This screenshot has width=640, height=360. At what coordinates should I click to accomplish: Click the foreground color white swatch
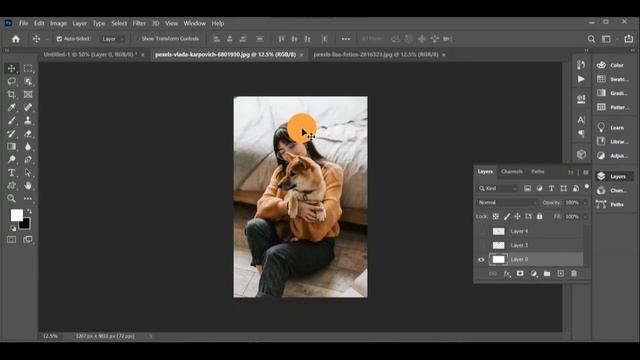tap(16, 215)
